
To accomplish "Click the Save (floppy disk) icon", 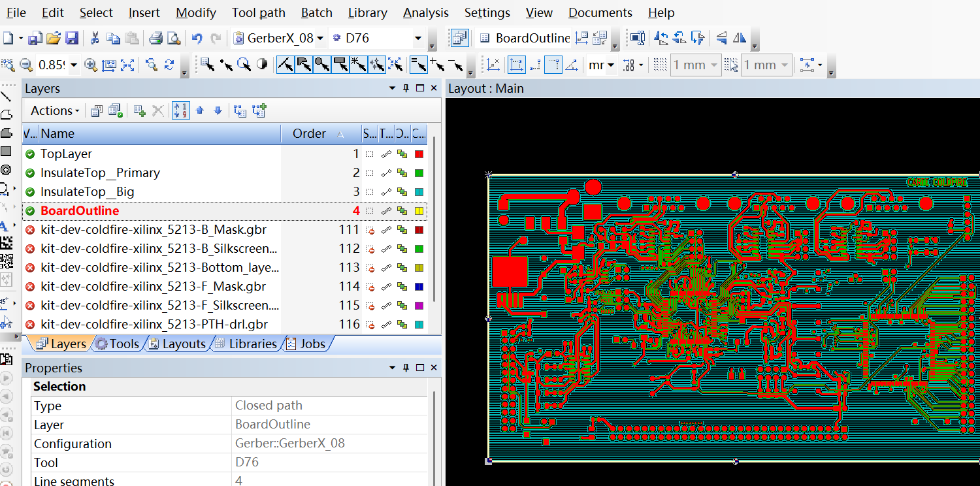I will (71, 38).
